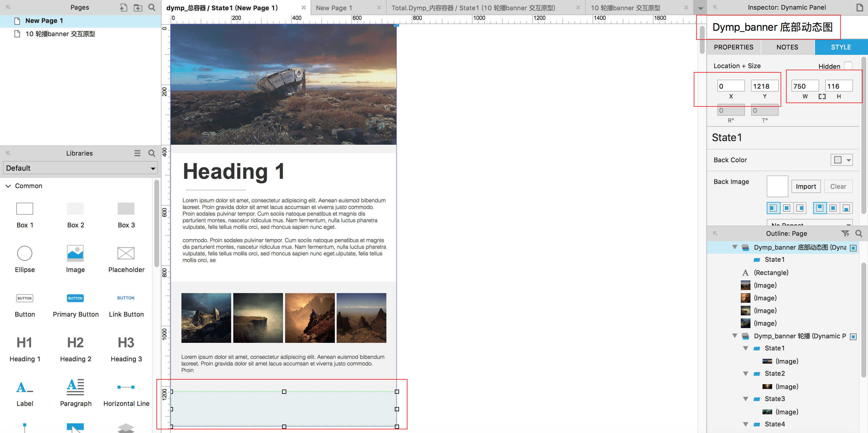Screen dimensions: 868x433
Task: Search pages using the magnifier icon
Action: coord(152,8)
